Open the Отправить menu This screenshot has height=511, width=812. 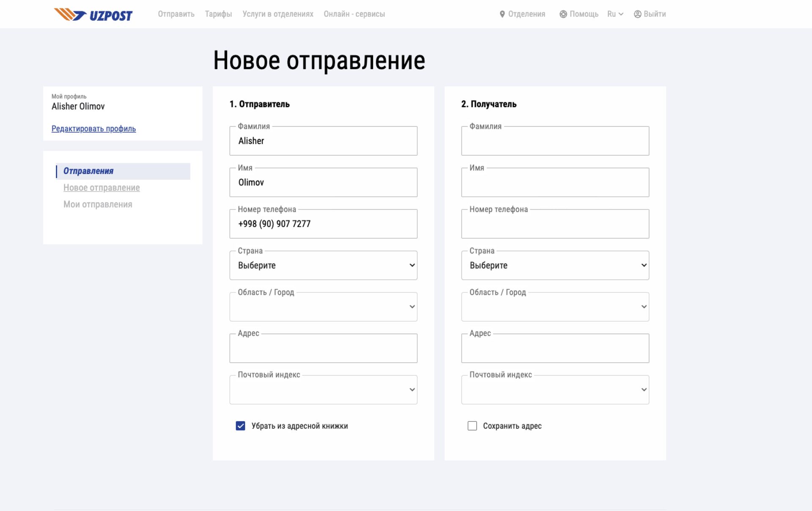(176, 14)
